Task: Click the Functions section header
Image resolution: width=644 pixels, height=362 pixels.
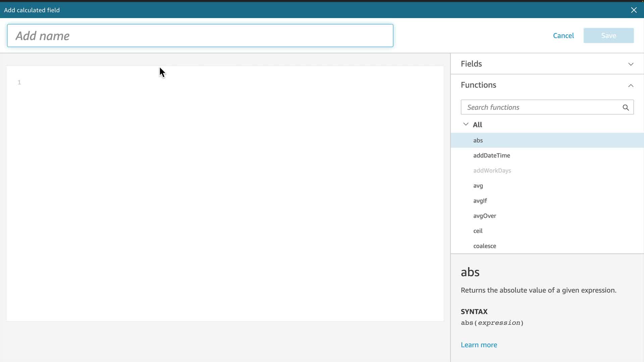Action: 478,85
